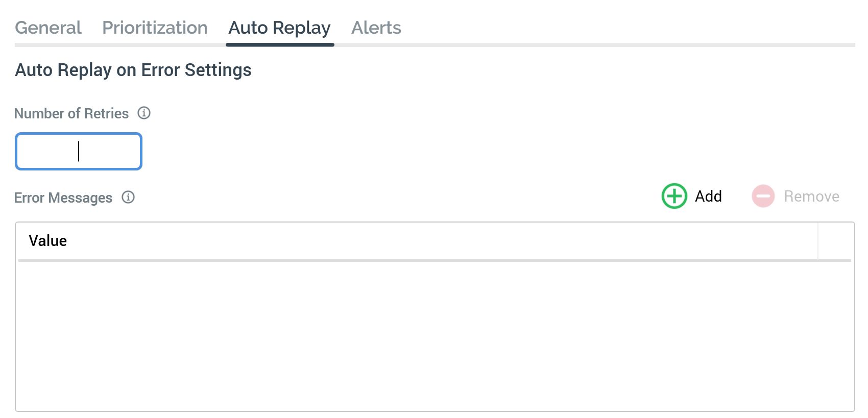Click the Error Messages label text

pyautogui.click(x=63, y=198)
